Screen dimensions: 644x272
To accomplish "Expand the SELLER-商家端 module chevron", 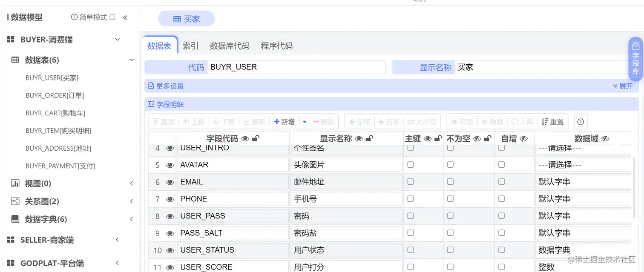I will (x=117, y=240).
